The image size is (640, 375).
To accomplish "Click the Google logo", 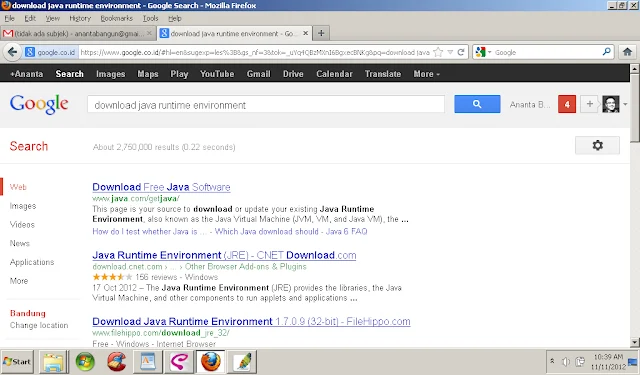I will 39,104.
